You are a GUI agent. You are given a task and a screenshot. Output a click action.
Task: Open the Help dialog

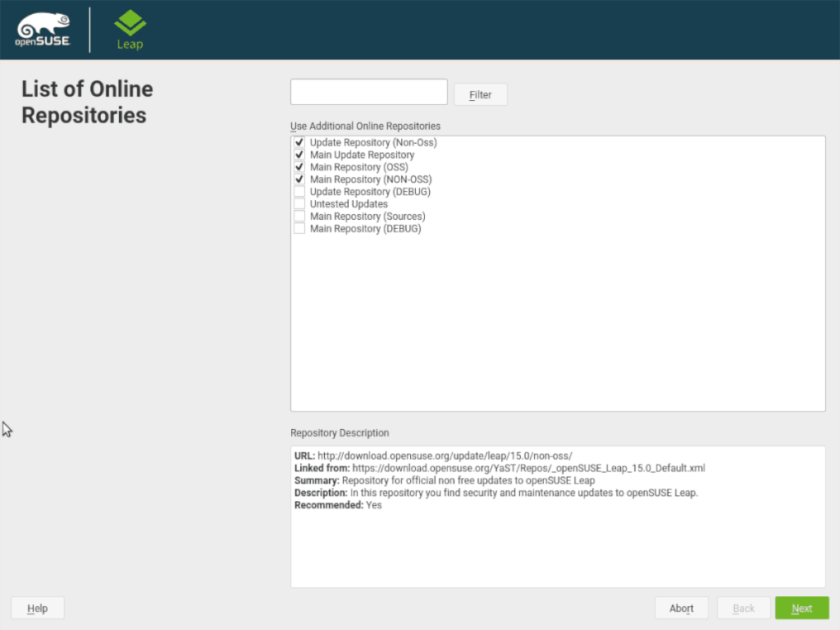(37, 608)
